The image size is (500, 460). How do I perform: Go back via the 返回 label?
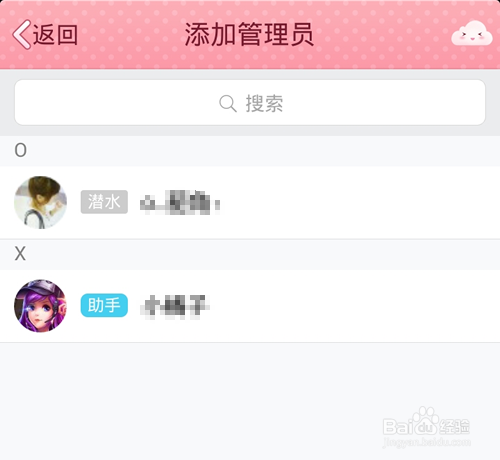55,35
